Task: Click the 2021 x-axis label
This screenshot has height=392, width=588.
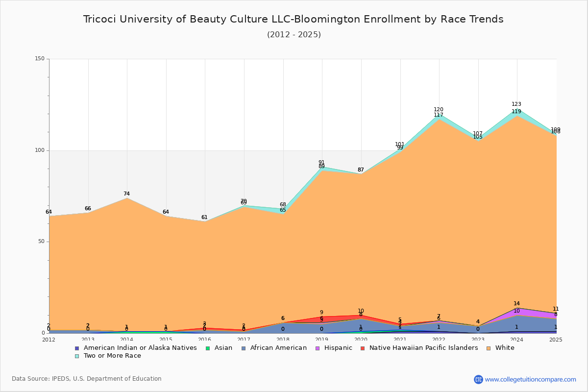Action: [400, 339]
